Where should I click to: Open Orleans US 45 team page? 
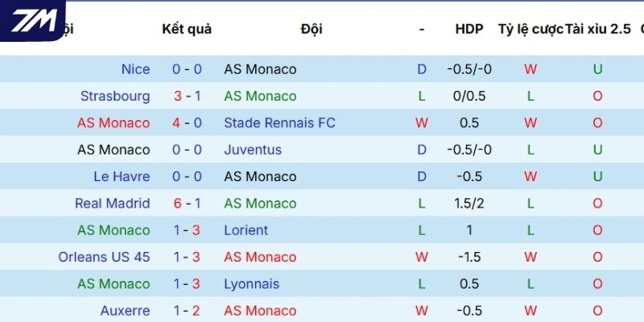pos(104,257)
